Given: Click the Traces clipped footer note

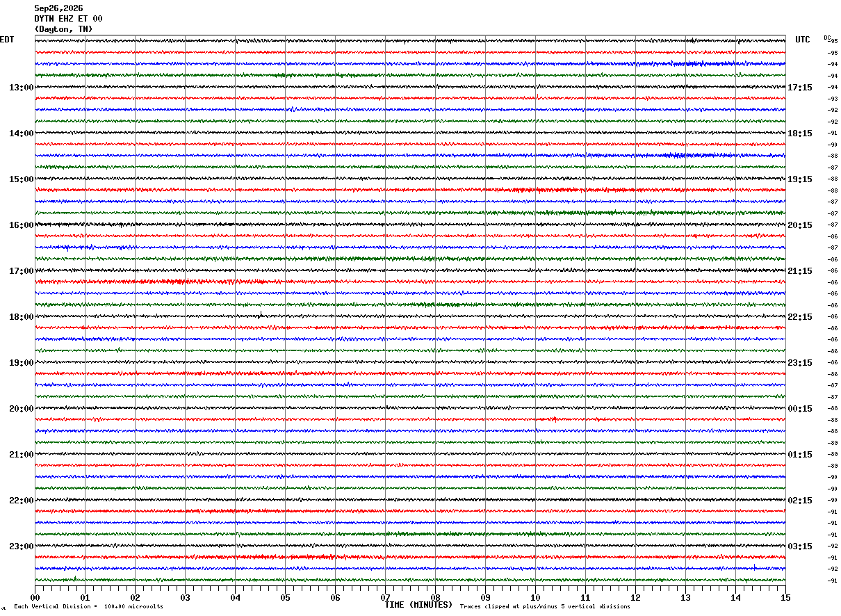Looking at the screenshot, I should (x=545, y=607).
